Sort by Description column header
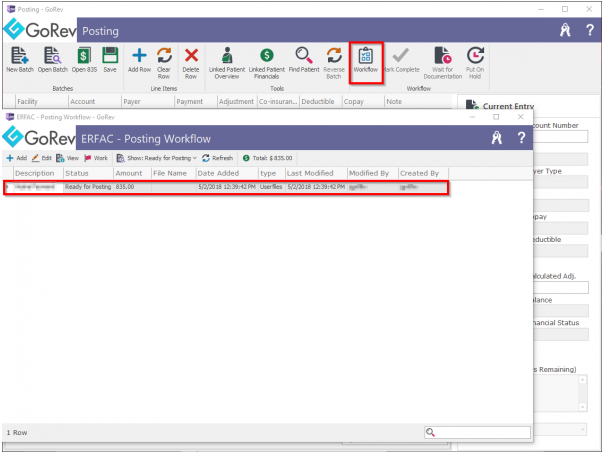Image resolution: width=604 pixels, height=453 pixels. click(x=38, y=173)
